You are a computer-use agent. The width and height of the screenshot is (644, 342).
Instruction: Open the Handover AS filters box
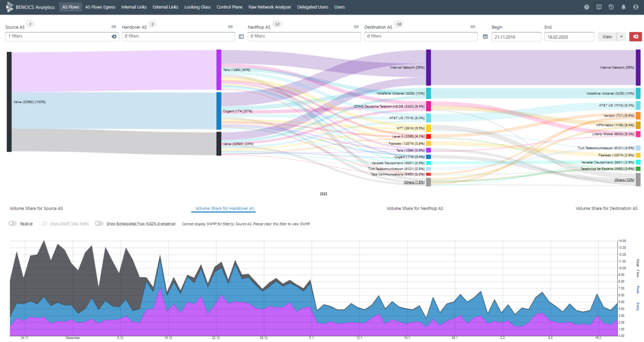coord(179,36)
